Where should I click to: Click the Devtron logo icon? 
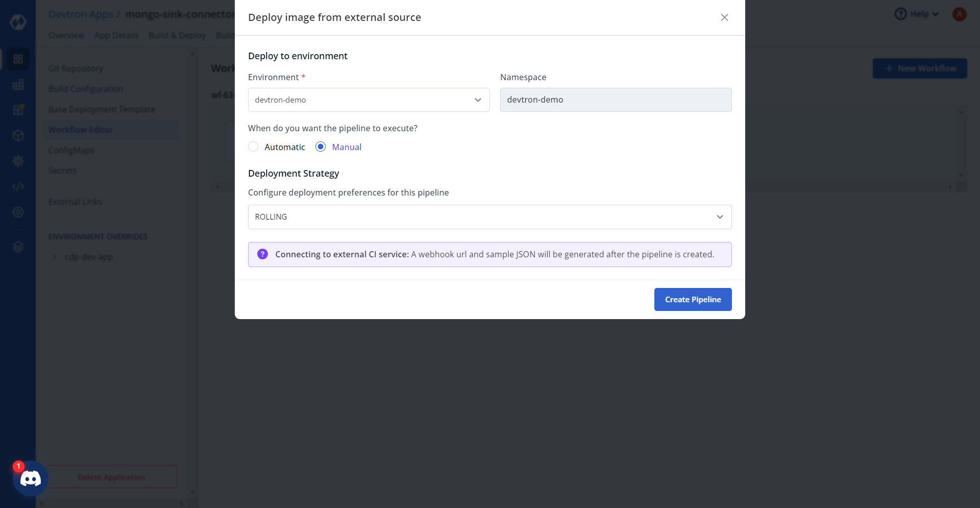click(18, 22)
